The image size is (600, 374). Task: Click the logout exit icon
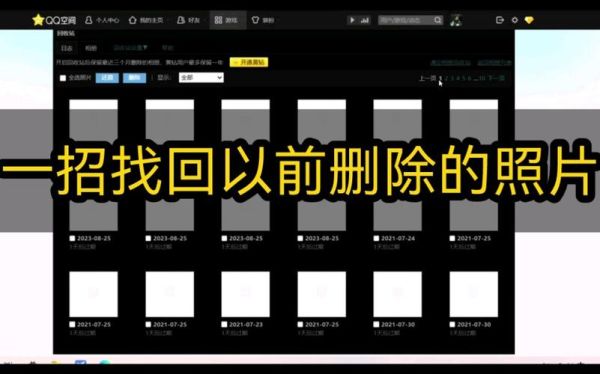coord(499,20)
